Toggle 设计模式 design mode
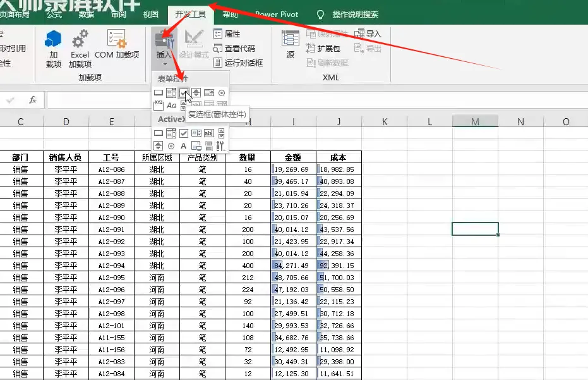The image size is (588, 380). [x=194, y=44]
